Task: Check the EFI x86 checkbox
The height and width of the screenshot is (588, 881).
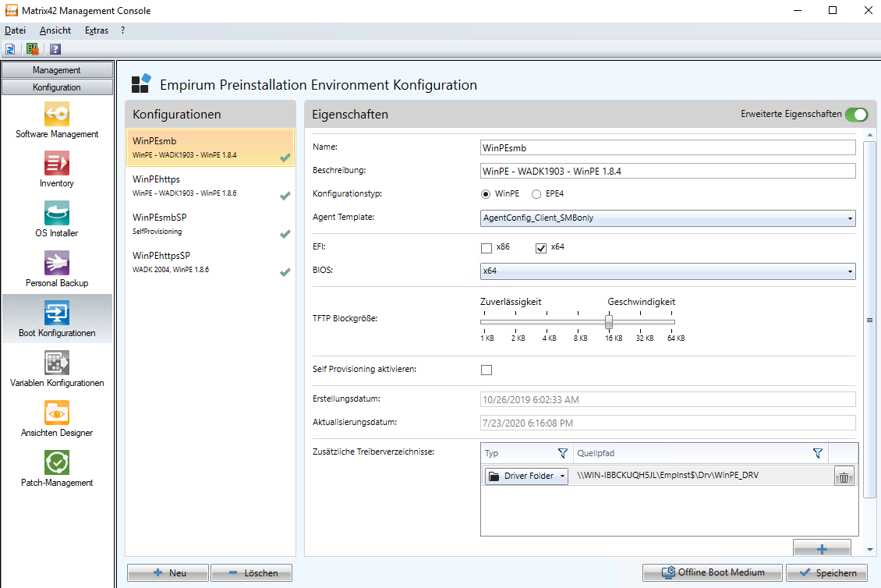Action: 486,248
